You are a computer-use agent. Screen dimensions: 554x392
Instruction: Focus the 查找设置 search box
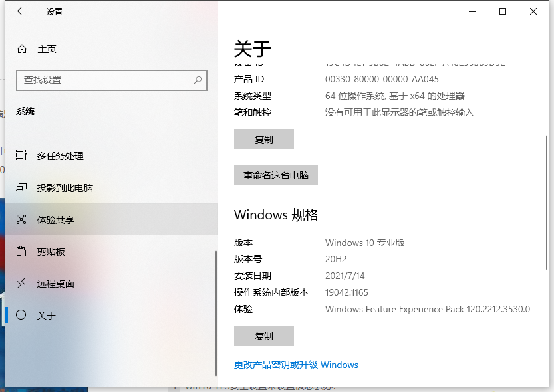(x=112, y=80)
